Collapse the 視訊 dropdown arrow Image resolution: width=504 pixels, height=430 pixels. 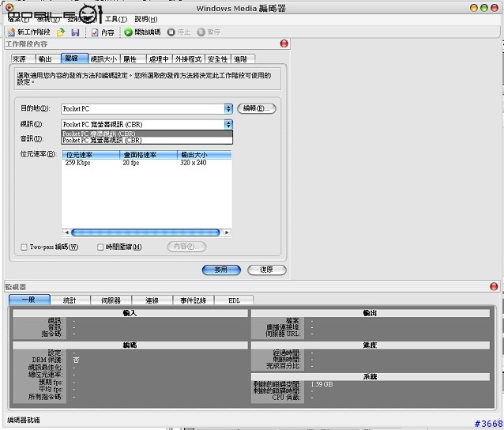228,124
